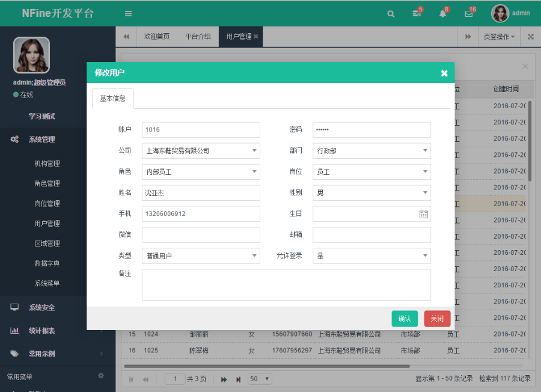Open the search icon in the top bar

(391, 13)
